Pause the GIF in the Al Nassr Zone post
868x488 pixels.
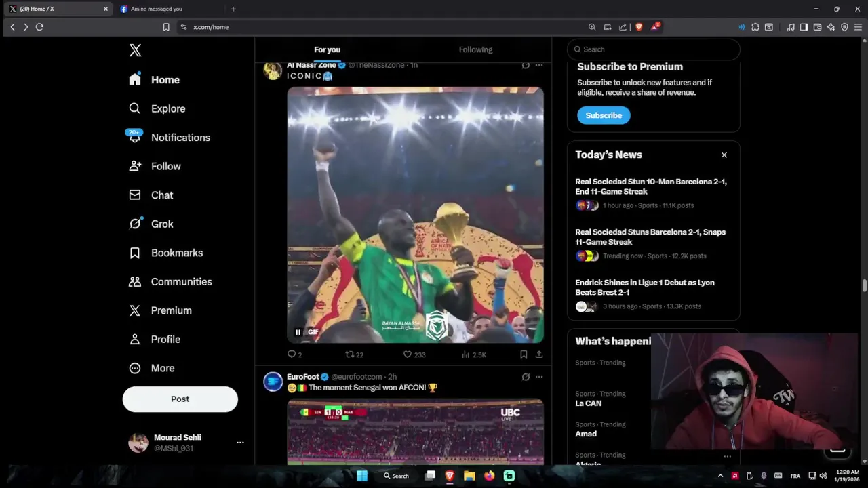point(298,332)
